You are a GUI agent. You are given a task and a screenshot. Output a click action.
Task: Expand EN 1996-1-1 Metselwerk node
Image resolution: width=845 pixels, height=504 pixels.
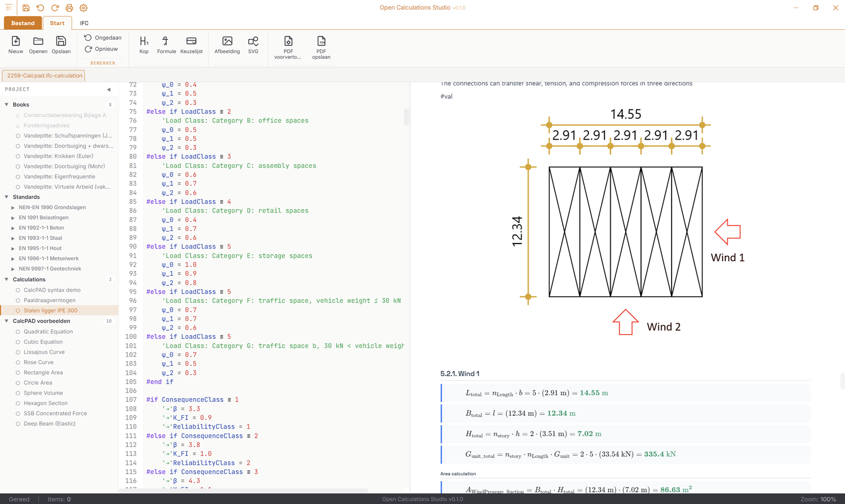click(x=13, y=259)
